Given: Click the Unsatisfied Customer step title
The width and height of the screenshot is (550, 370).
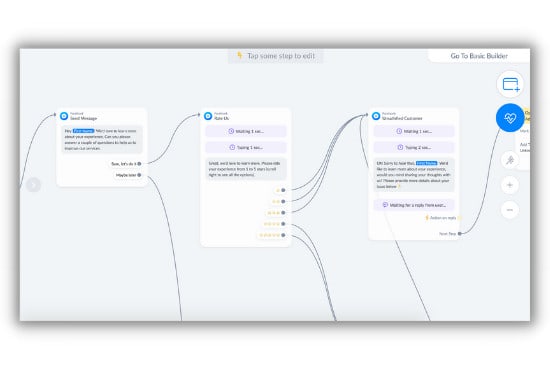Looking at the screenshot, I should (x=402, y=119).
